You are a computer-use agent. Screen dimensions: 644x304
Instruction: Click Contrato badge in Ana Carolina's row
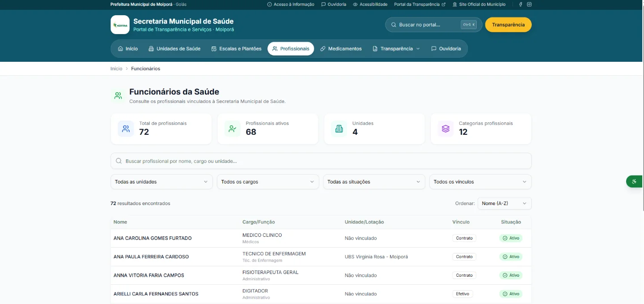464,238
